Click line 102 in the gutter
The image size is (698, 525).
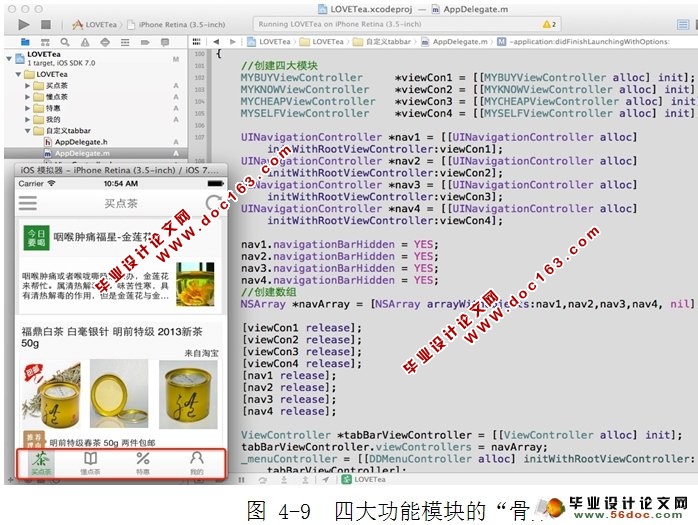coord(199,78)
